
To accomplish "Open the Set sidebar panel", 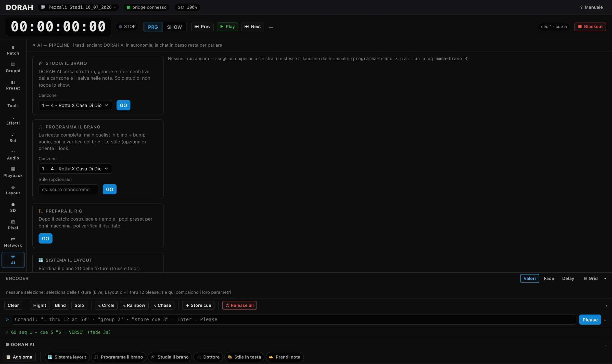I will click(x=13, y=138).
